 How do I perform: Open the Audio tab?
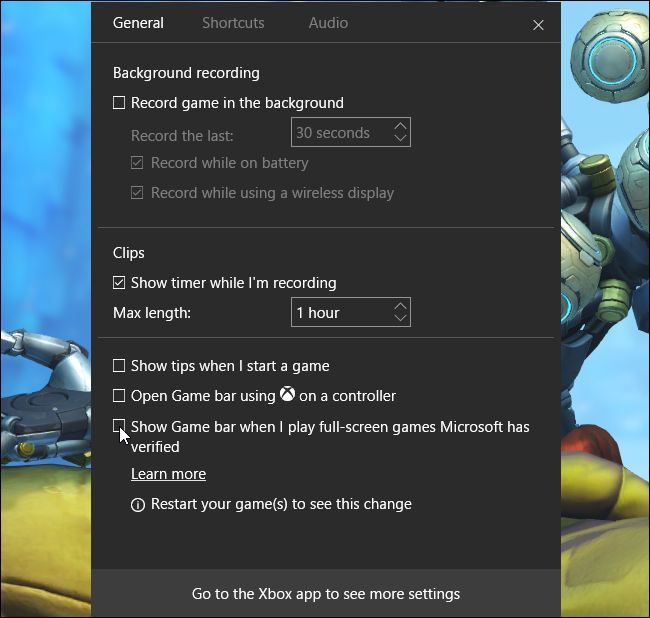328,23
